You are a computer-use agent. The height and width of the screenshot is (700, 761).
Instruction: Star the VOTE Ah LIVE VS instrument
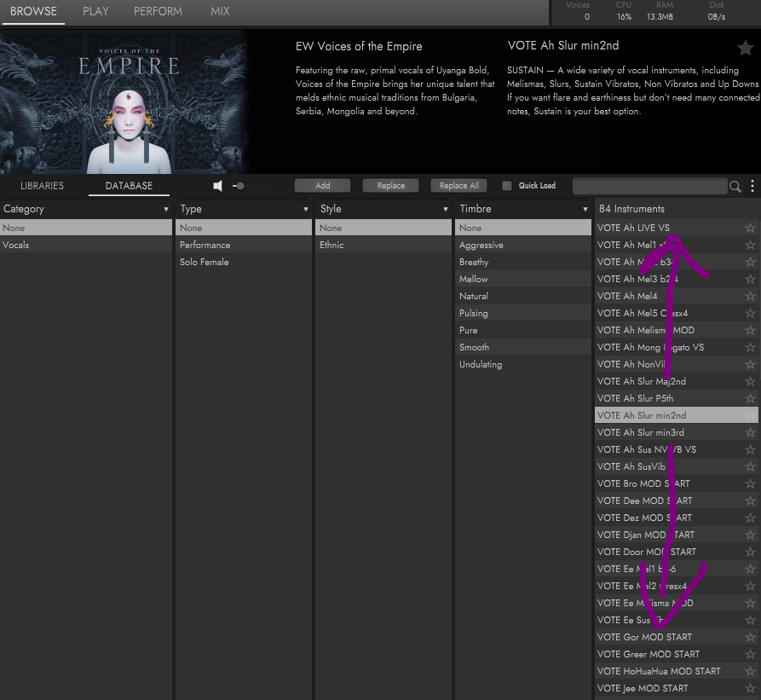750,228
